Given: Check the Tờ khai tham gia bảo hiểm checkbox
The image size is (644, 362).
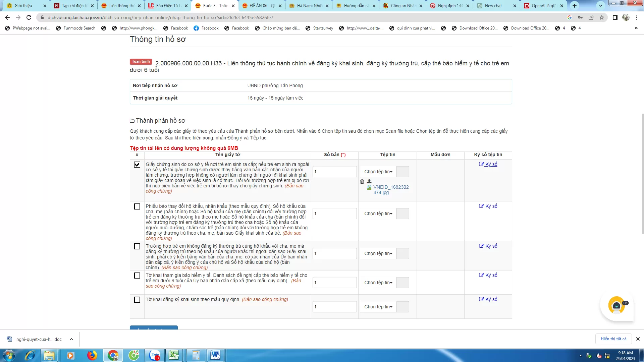Looking at the screenshot, I should 137,276.
